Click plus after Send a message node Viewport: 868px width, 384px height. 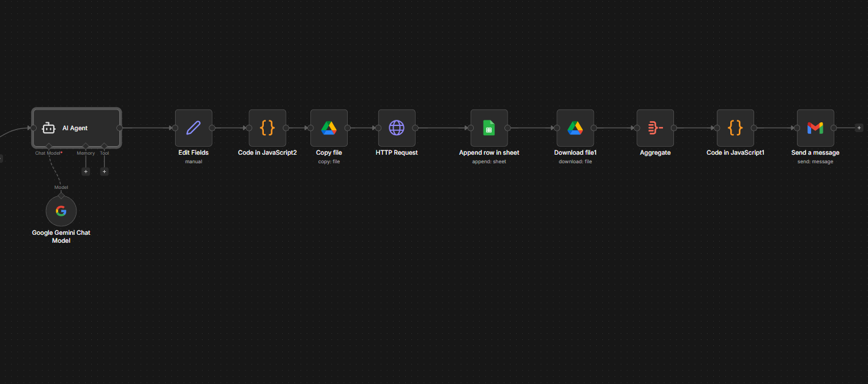click(859, 128)
